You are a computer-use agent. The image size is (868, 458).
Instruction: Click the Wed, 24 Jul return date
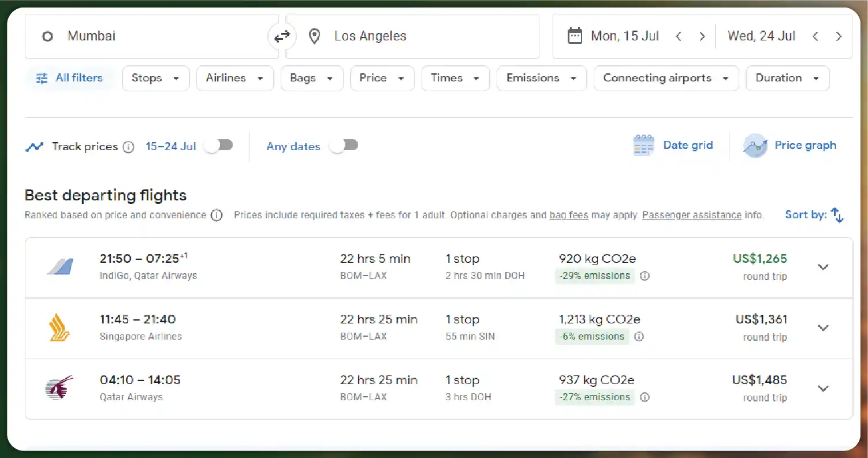[x=762, y=36]
